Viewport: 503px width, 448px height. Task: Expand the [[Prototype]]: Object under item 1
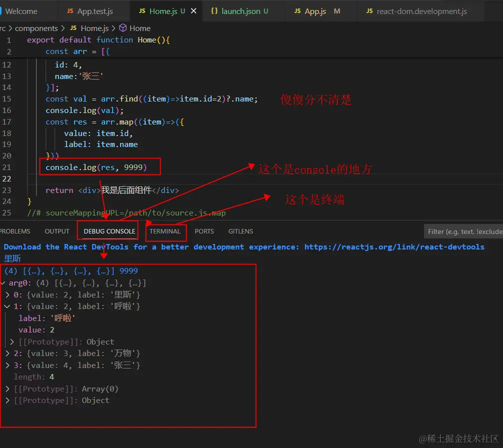coord(12,342)
